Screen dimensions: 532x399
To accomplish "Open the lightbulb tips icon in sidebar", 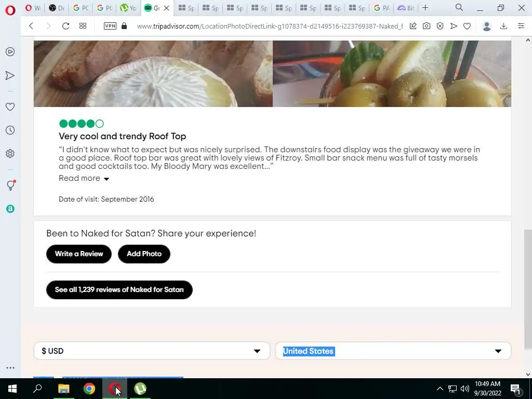I will coord(10,185).
